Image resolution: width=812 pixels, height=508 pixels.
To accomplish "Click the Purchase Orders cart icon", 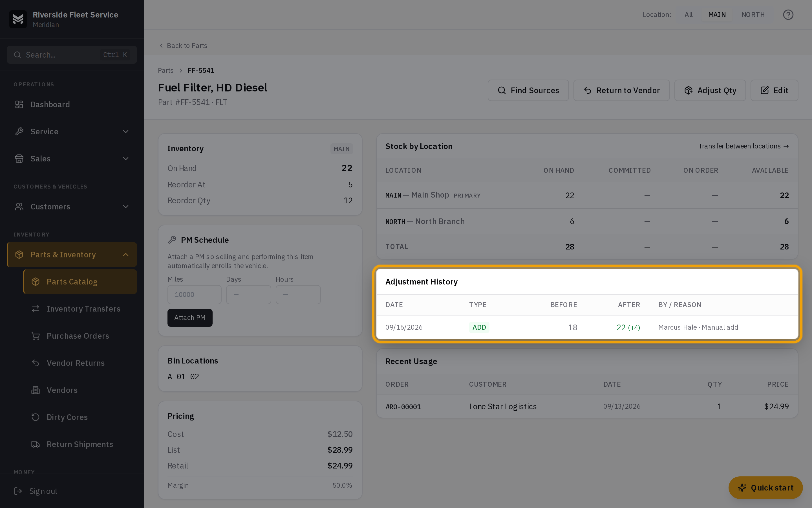I will click(x=36, y=336).
